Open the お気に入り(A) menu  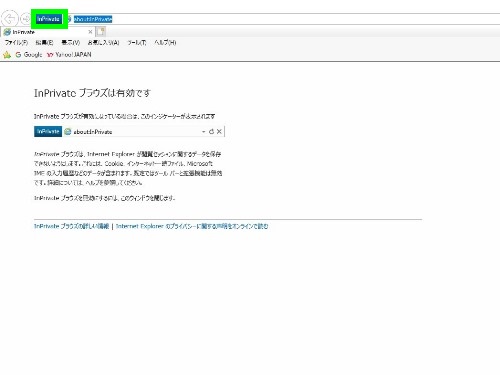pos(104,42)
